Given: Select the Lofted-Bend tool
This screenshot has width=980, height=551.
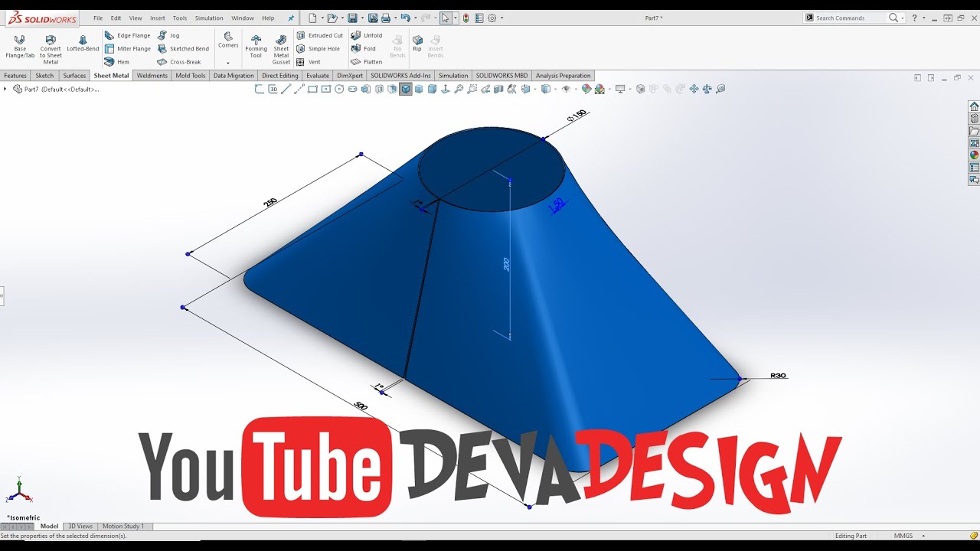Looking at the screenshot, I should (83, 44).
